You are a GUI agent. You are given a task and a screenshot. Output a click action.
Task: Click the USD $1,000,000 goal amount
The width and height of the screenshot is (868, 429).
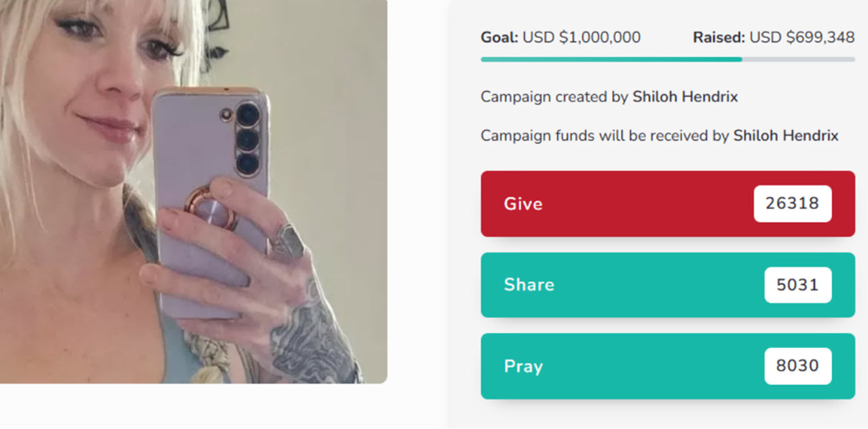[x=582, y=37]
